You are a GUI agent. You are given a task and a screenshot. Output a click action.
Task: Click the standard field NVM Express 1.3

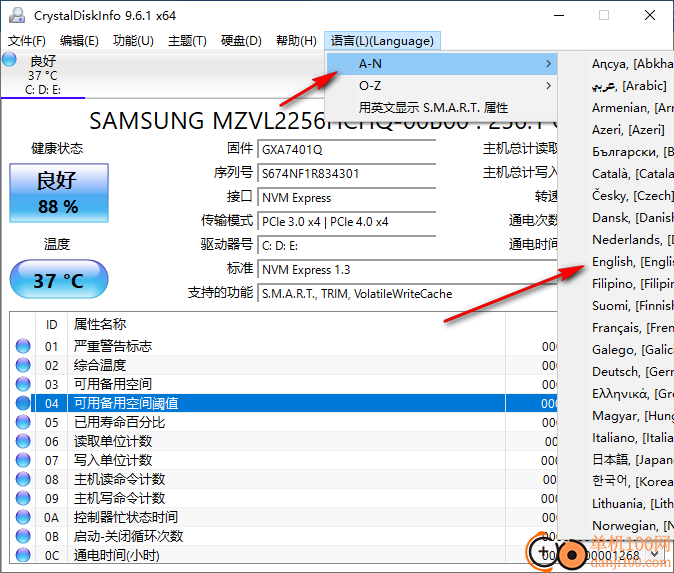(407, 270)
